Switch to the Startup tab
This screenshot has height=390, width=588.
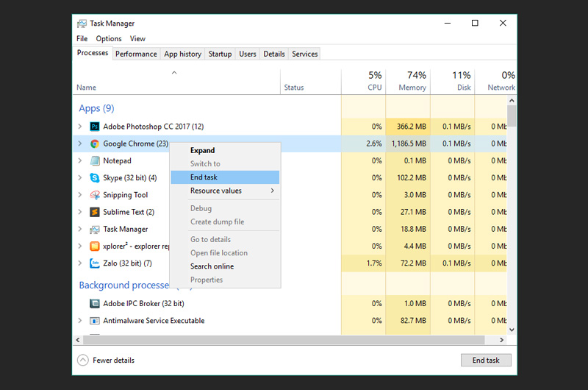[x=220, y=54]
